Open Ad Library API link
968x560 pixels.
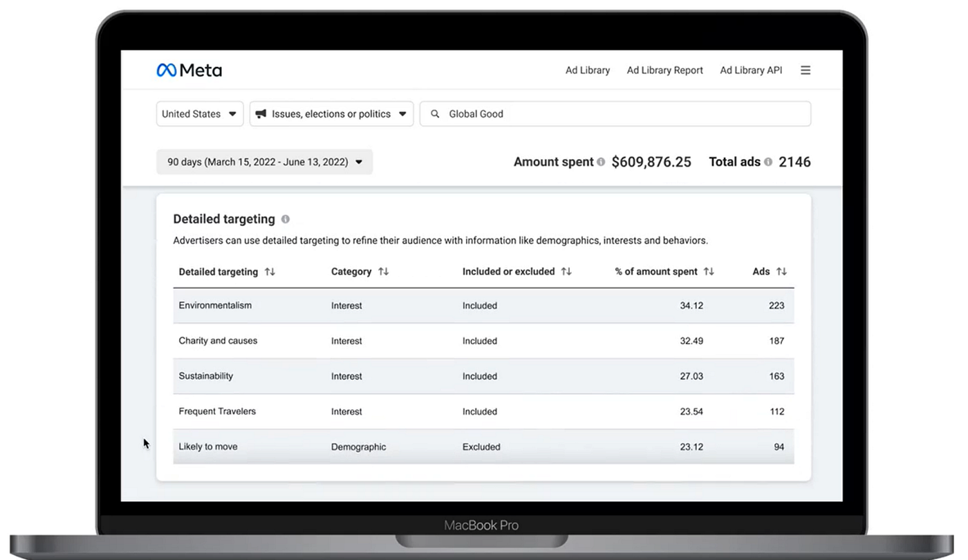pyautogui.click(x=751, y=70)
